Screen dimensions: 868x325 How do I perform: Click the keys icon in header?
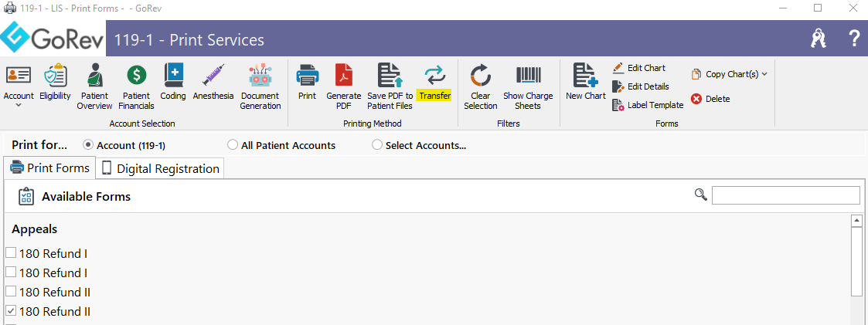[x=818, y=38]
